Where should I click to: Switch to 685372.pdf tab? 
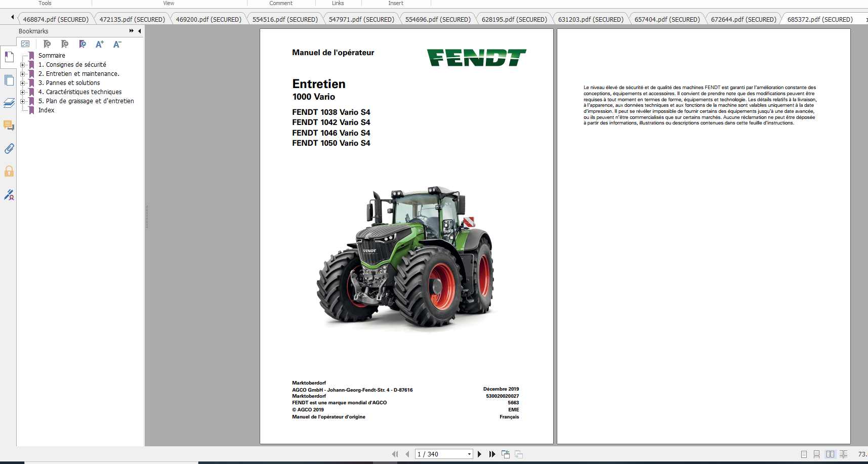coord(820,19)
